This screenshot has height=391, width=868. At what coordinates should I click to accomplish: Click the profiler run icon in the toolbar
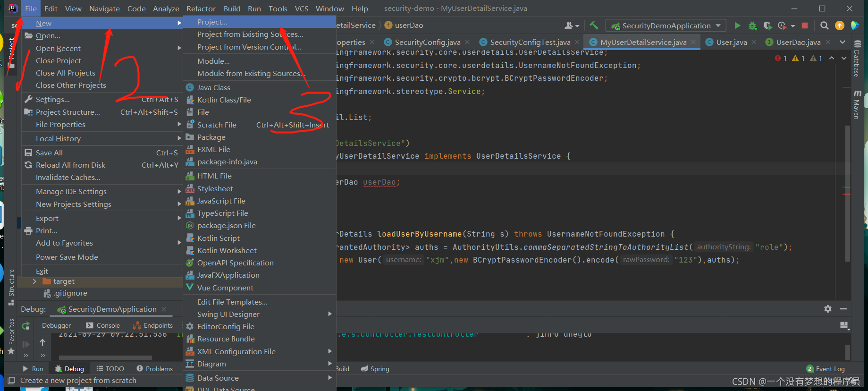tap(782, 25)
